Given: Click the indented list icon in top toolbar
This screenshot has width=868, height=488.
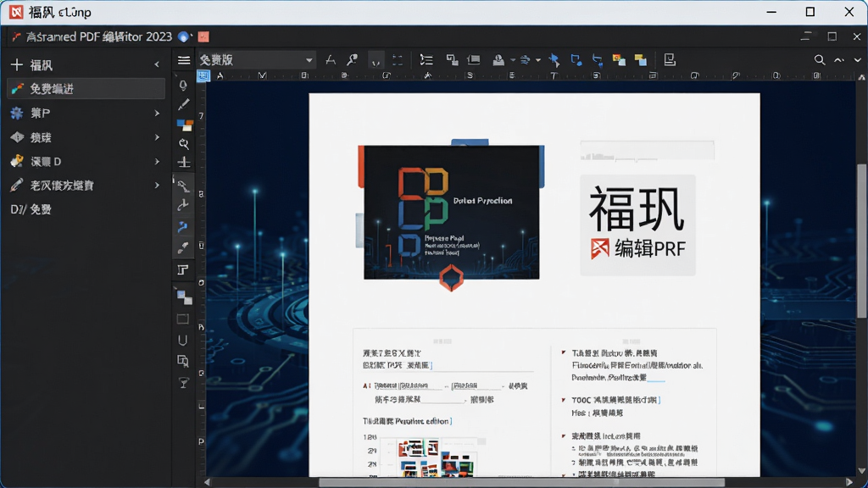Looking at the screenshot, I should pyautogui.click(x=426, y=60).
